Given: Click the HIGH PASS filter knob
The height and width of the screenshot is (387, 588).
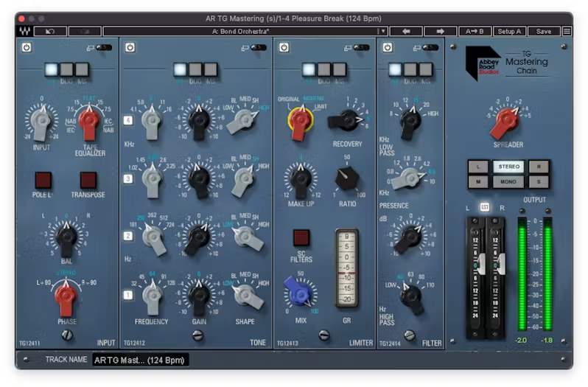Looking at the screenshot, I should click(x=412, y=297).
